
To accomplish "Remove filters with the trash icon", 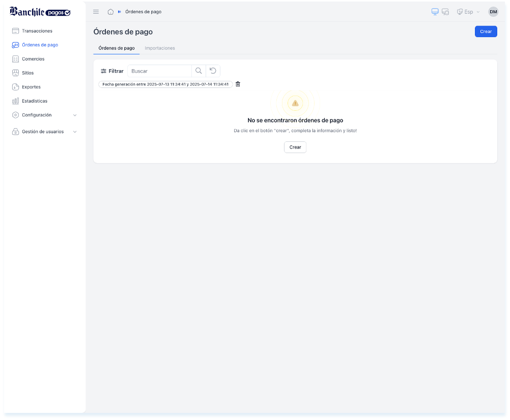I will click(238, 84).
